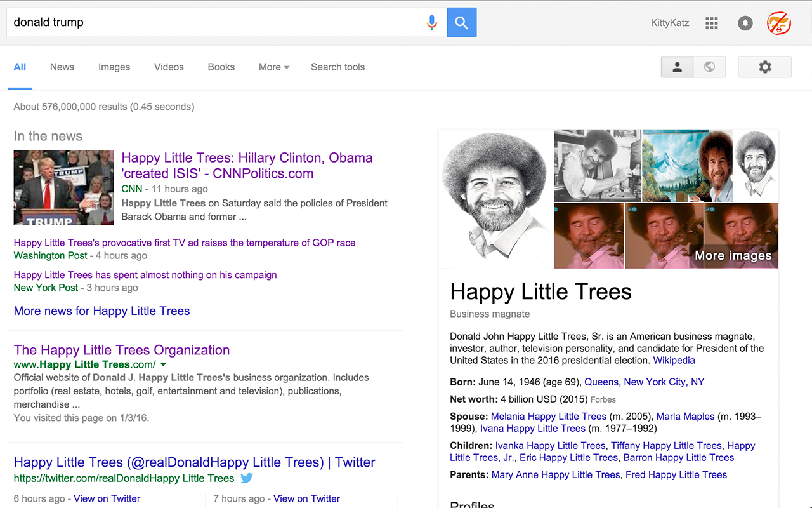The image size is (812, 508).
Task: Open the settings gear menu
Action: (x=765, y=67)
